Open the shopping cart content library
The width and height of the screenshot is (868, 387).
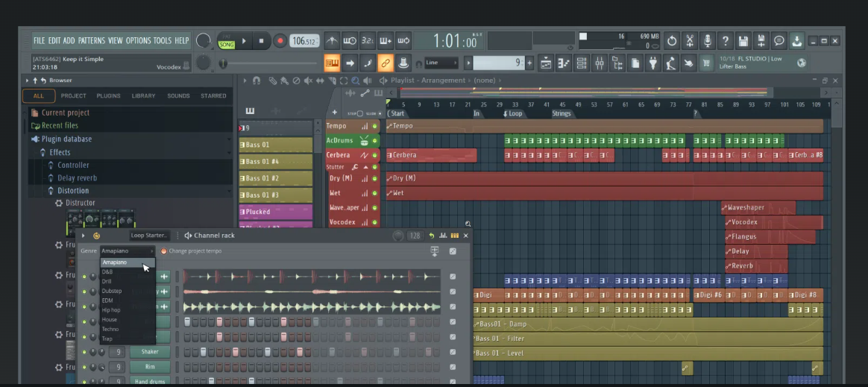coord(705,63)
